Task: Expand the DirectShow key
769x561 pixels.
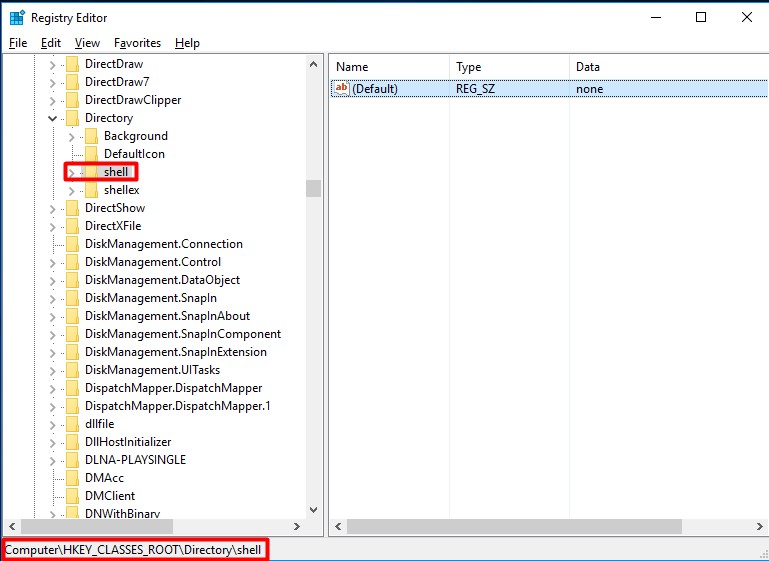Action: [x=52, y=208]
